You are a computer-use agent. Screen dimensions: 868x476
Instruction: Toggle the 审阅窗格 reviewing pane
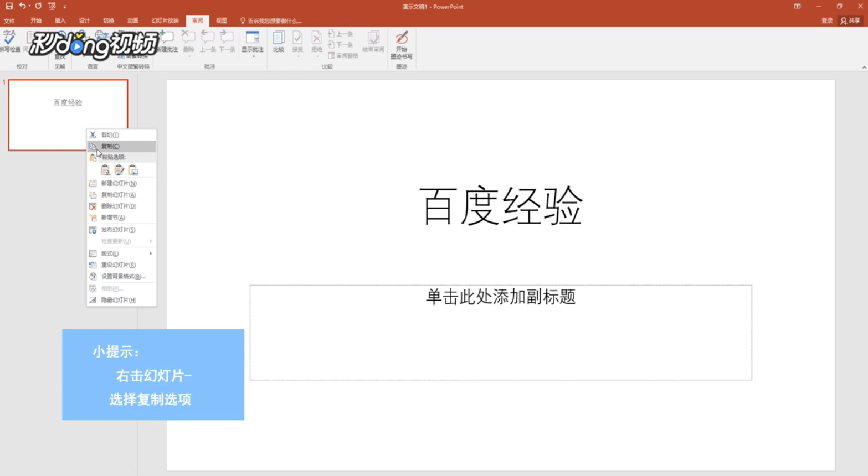(343, 55)
